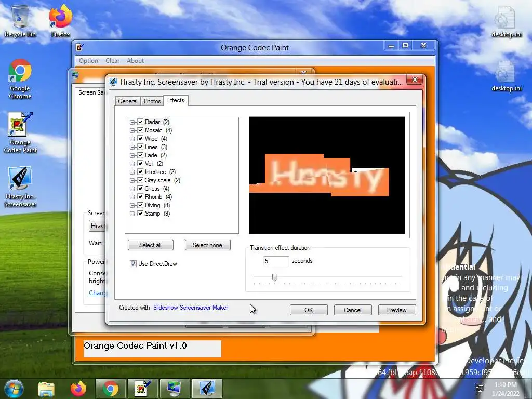
Task: Select the Effects tab
Action: (176, 100)
